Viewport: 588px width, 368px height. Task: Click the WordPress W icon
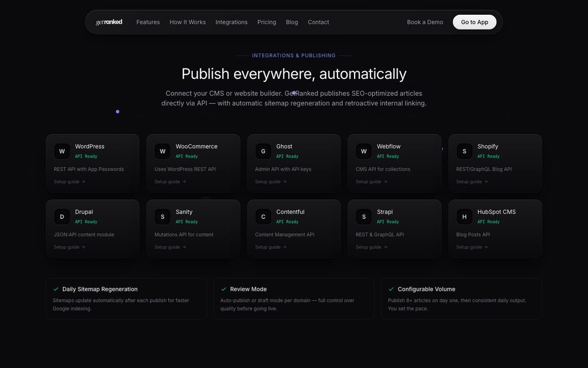[x=62, y=151]
